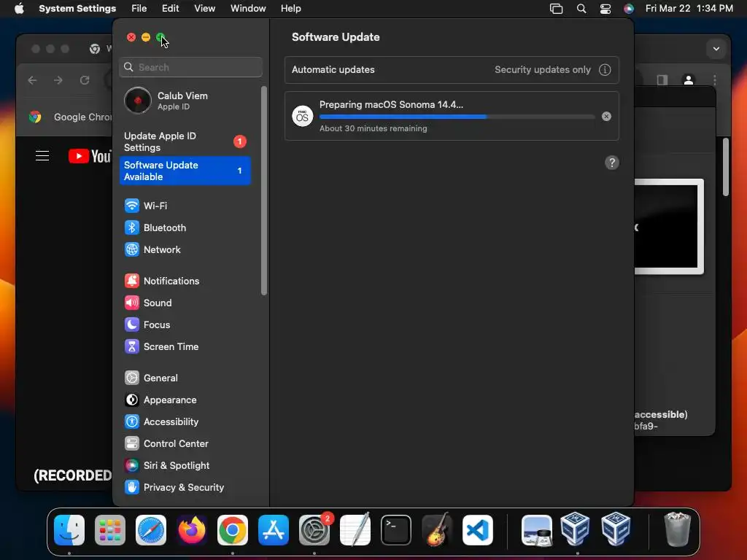Image resolution: width=747 pixels, height=560 pixels.
Task: Click Stage Manager windows icon in menu bar
Action: pos(556,9)
